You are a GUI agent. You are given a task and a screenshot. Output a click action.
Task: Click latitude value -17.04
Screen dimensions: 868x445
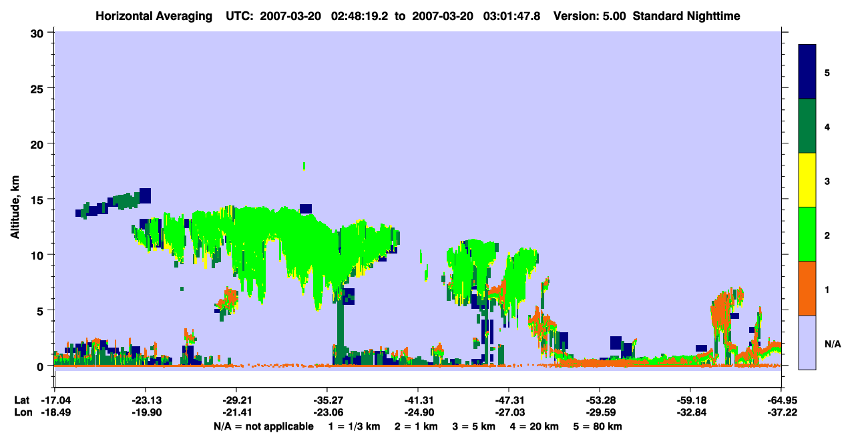tap(55, 400)
